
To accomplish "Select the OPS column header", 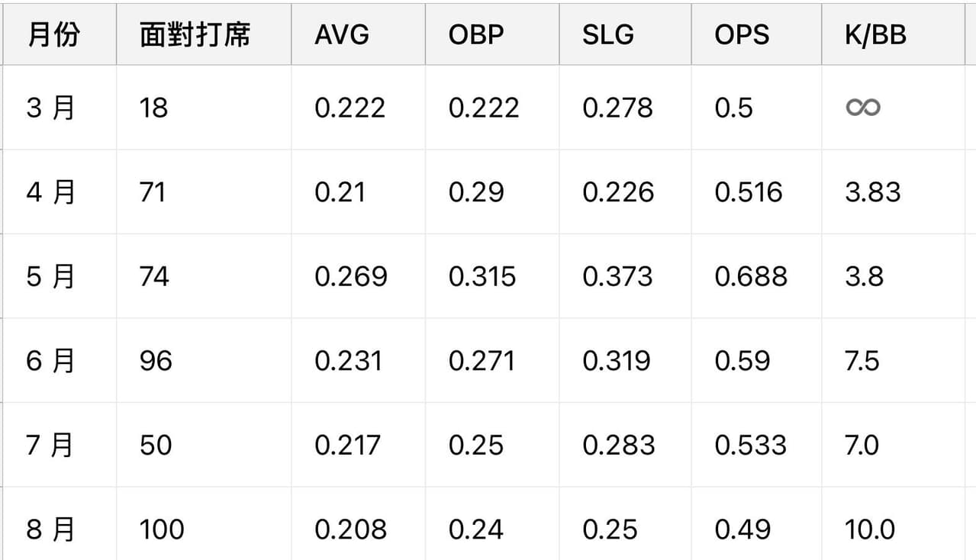I will point(757,35).
